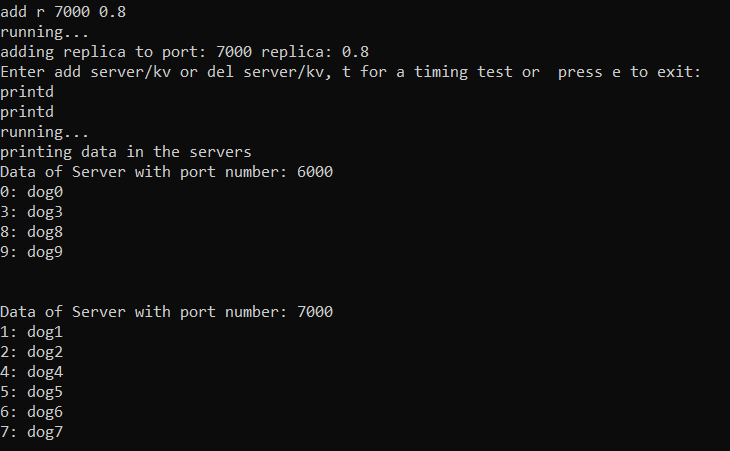
Task: Click the '4: dog4' entry
Action: tap(31, 372)
